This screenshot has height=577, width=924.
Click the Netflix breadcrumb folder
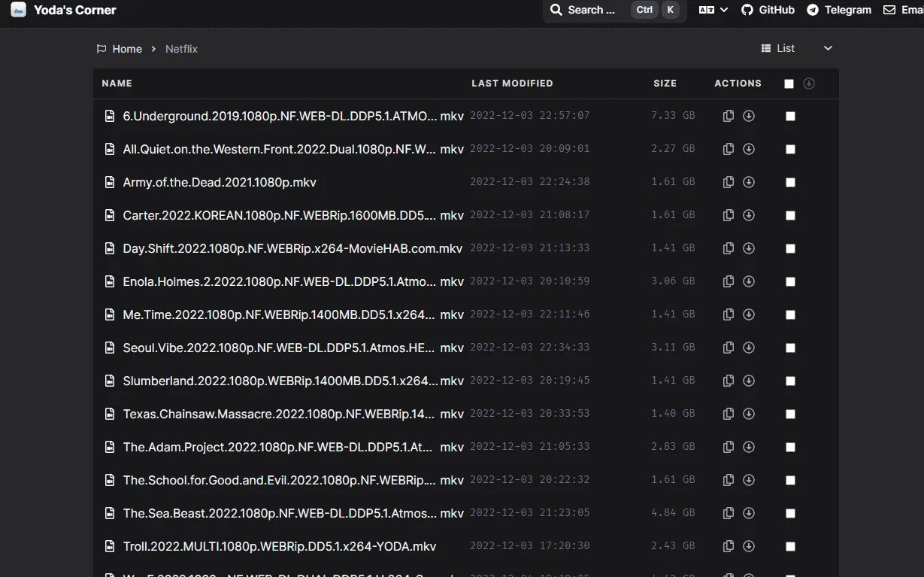pyautogui.click(x=181, y=49)
